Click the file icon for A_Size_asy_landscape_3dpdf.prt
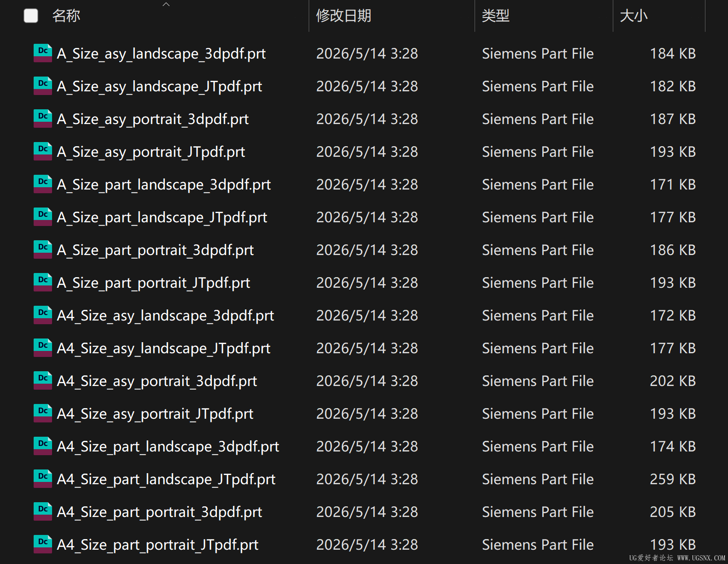Image resolution: width=728 pixels, height=564 pixels. click(43, 53)
